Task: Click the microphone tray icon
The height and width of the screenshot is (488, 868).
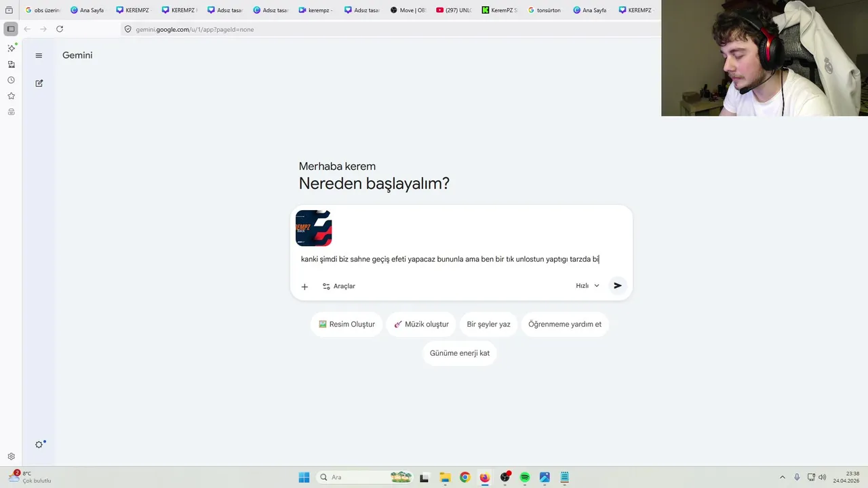Action: pyautogui.click(x=797, y=477)
